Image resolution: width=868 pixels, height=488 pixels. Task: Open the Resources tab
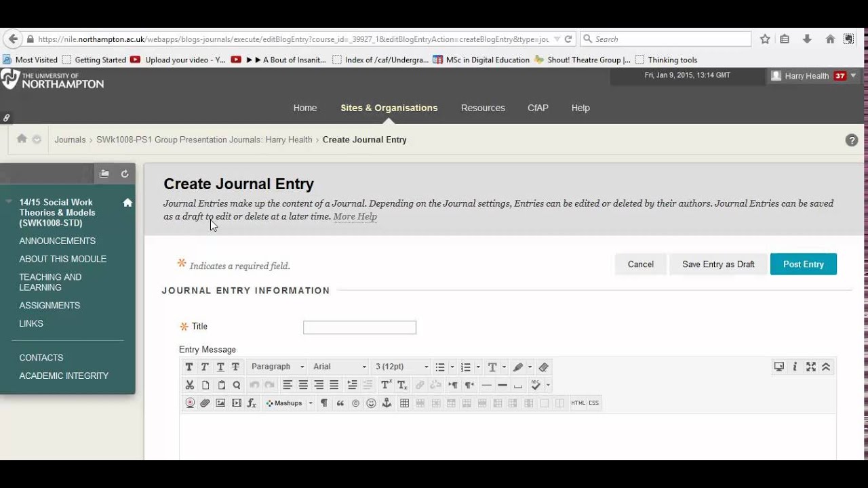click(x=483, y=108)
